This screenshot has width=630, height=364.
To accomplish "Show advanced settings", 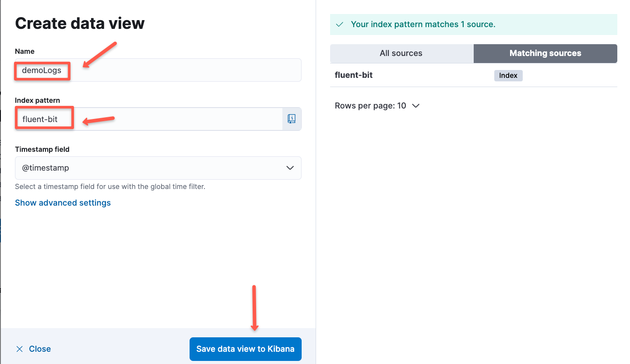I will pyautogui.click(x=63, y=203).
